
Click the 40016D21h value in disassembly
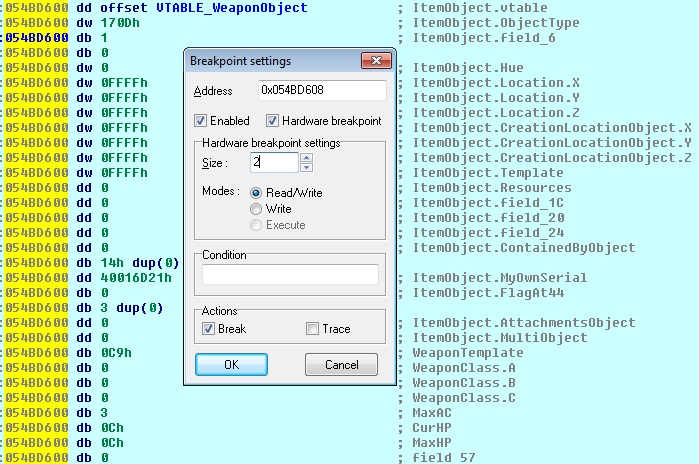125,277
